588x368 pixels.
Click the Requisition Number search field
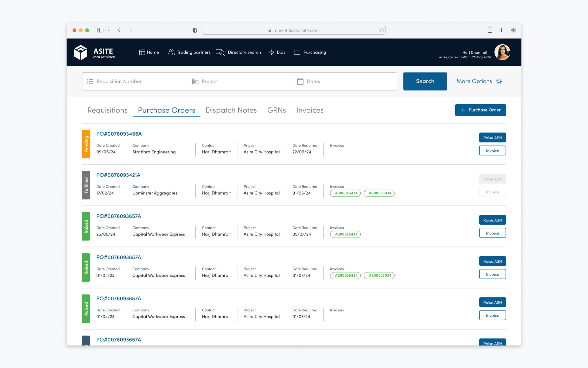(135, 81)
